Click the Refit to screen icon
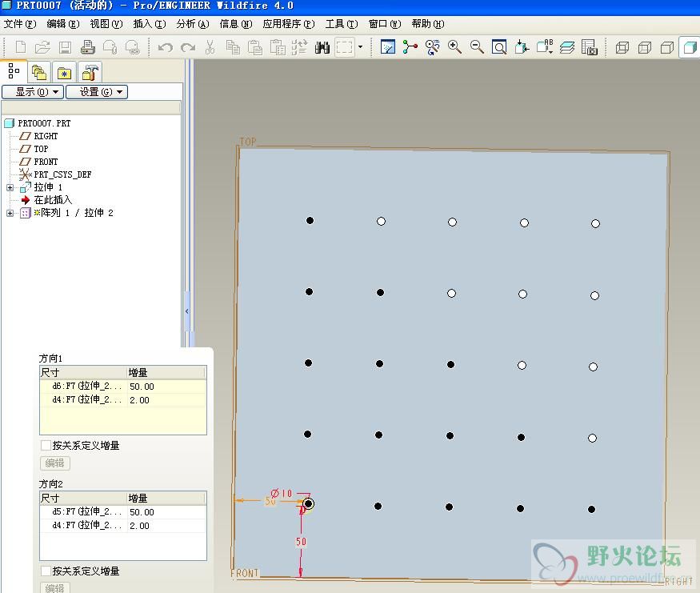Viewport: 700px width, 593px height. (x=499, y=47)
